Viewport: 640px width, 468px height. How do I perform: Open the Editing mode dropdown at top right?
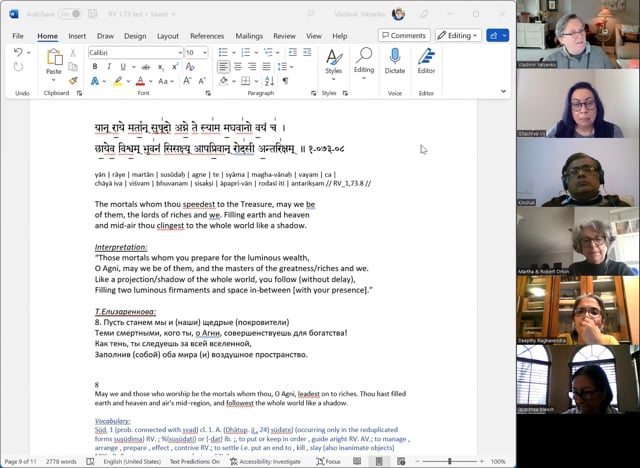coord(458,35)
